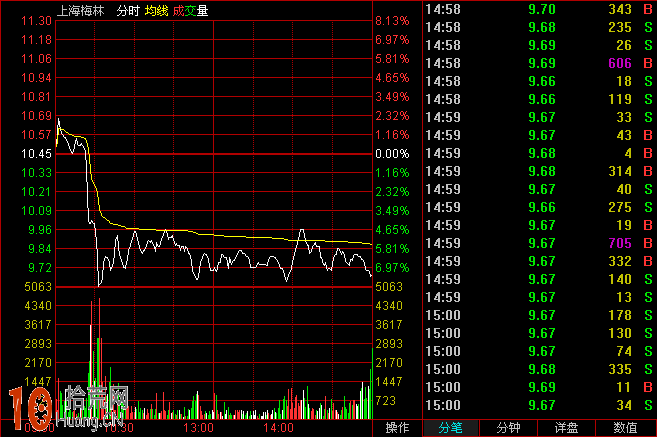Click the 11.30 price axis label
This screenshot has height=437, width=657.
(x=36, y=21)
